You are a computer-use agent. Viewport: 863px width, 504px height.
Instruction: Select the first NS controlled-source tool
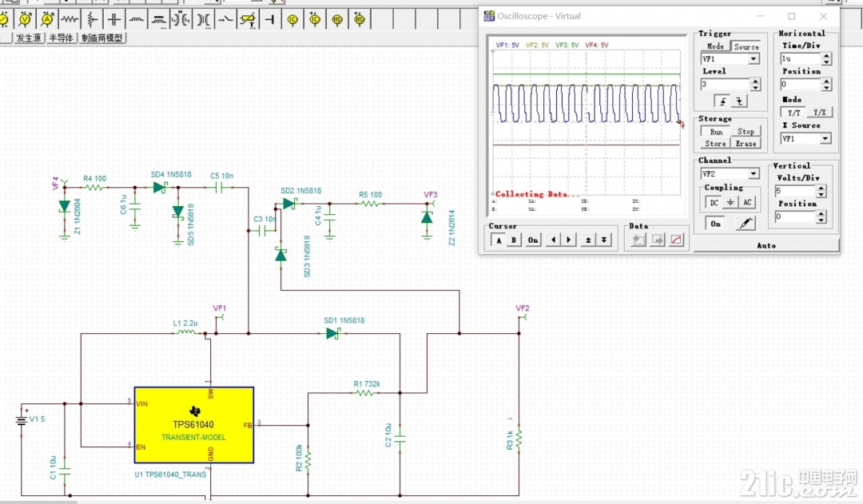[337, 20]
